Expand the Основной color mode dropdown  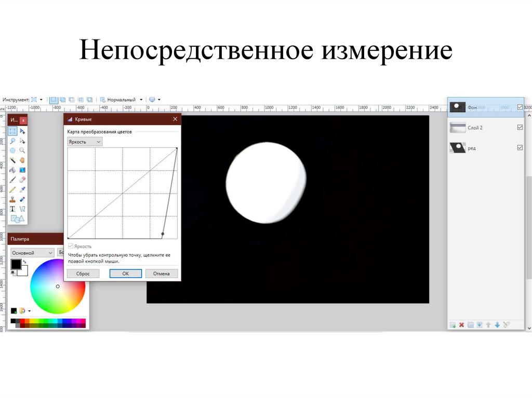(x=32, y=253)
